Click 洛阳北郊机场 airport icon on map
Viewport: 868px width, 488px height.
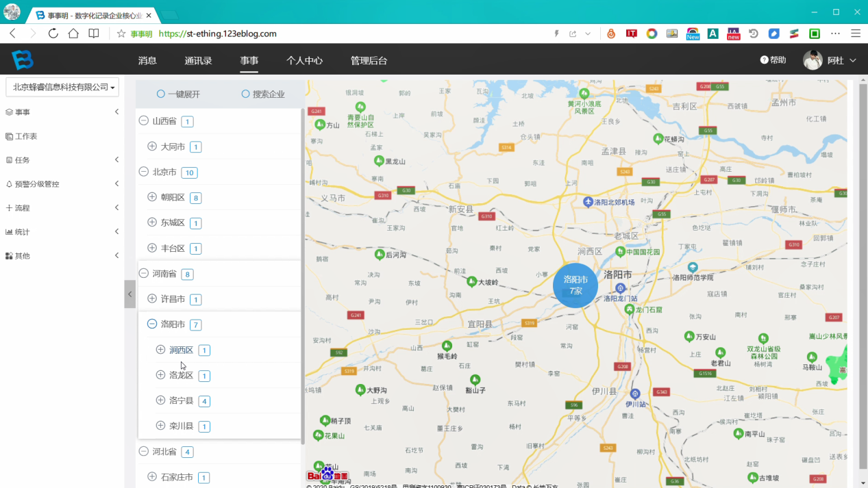pos(588,202)
